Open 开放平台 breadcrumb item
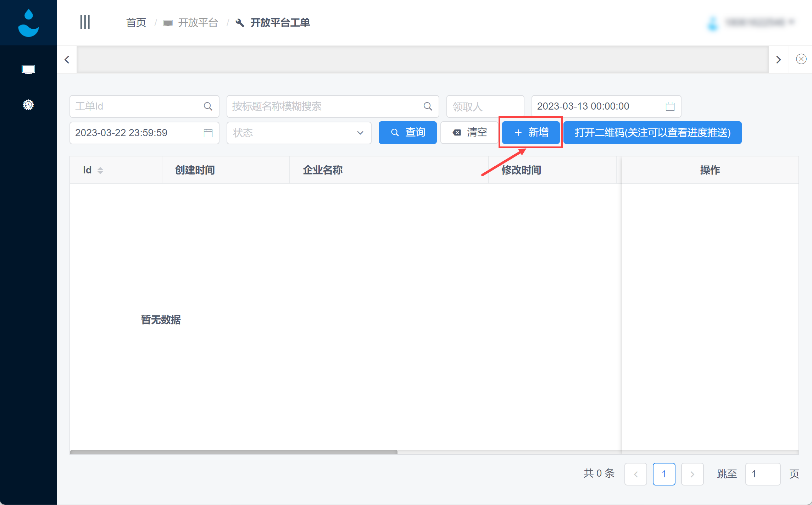 [x=198, y=23]
